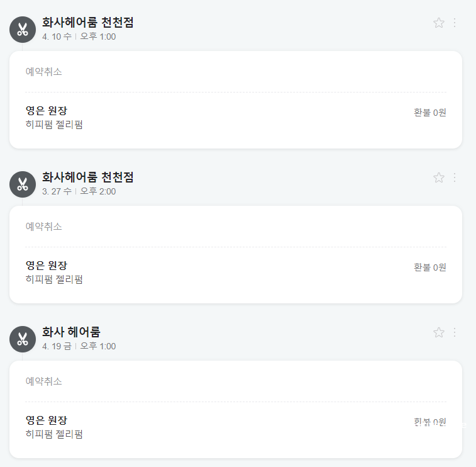Open more options for 4. 10 수 booking

pos(455,23)
